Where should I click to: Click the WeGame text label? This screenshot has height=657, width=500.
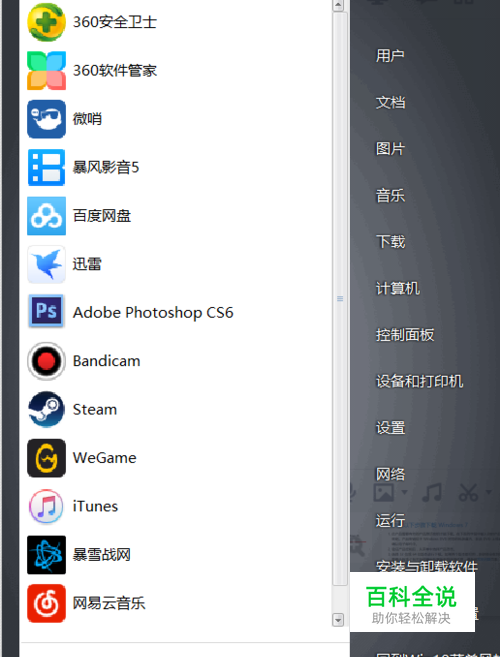tap(104, 458)
